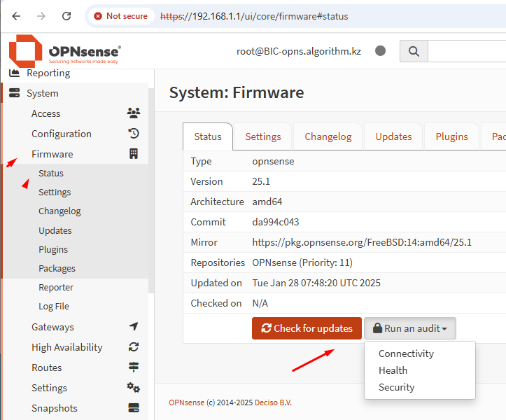Choose Security from the audit menu

396,387
